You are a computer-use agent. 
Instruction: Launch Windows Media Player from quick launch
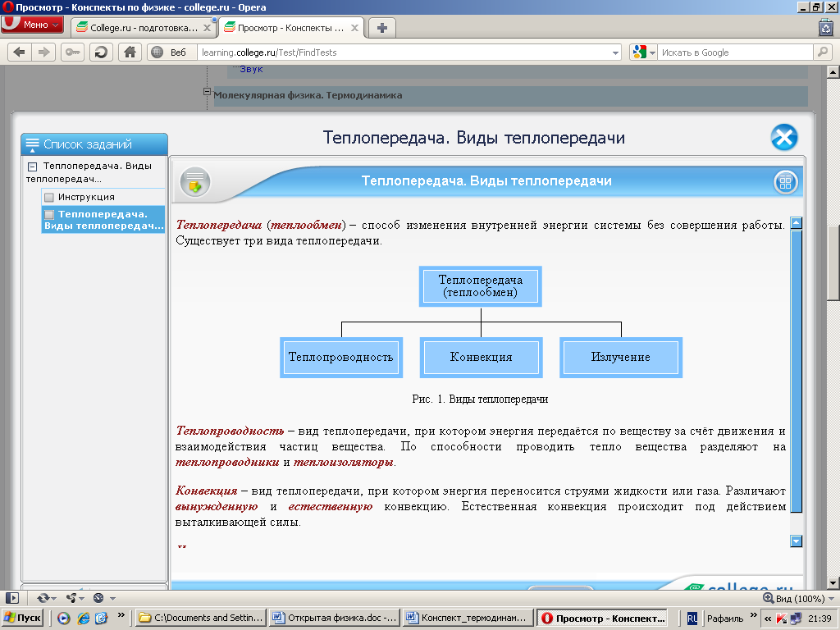coord(64,619)
